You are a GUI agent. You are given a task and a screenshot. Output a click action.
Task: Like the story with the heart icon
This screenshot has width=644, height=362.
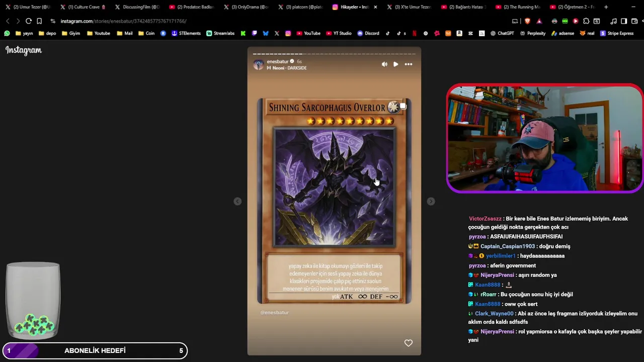409,343
